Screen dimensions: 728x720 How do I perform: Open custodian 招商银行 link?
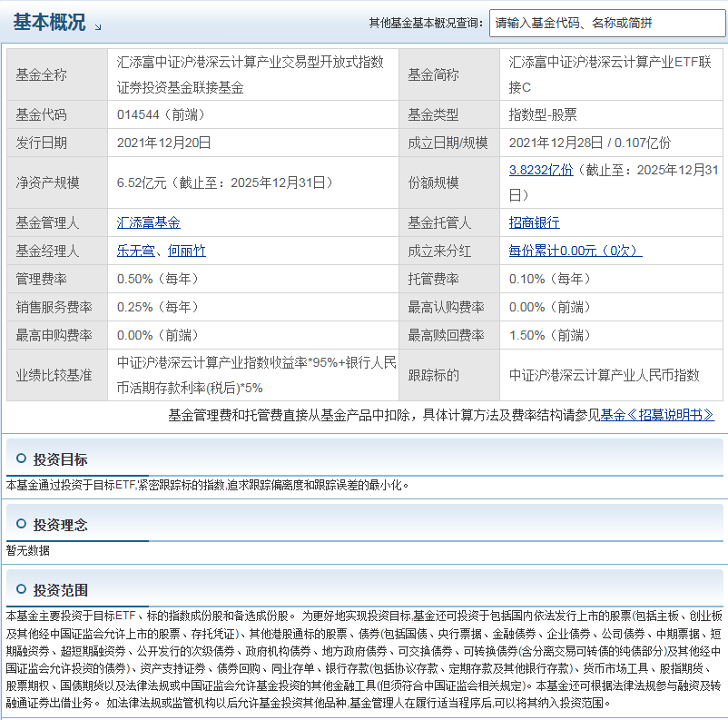pyautogui.click(x=535, y=222)
